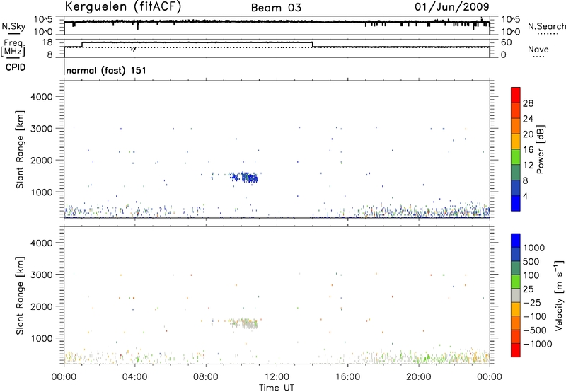Click the 'N.Sky' legend label
This screenshot has height=392, width=566.
pyautogui.click(x=13, y=26)
